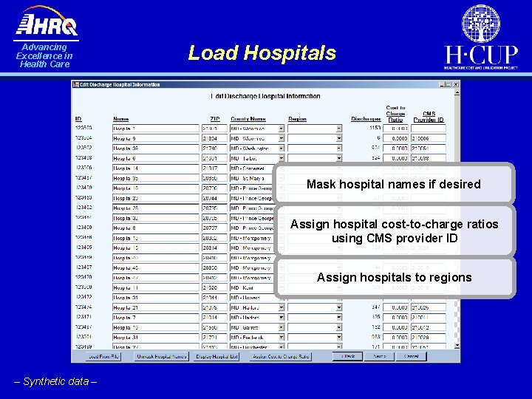The height and width of the screenshot is (399, 532).
Task: Click the Hospital 14 name field
Action: point(155,168)
